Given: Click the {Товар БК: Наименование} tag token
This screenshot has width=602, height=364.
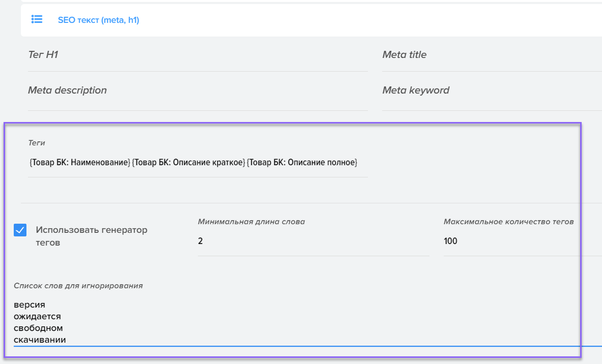Looking at the screenshot, I should tap(79, 163).
